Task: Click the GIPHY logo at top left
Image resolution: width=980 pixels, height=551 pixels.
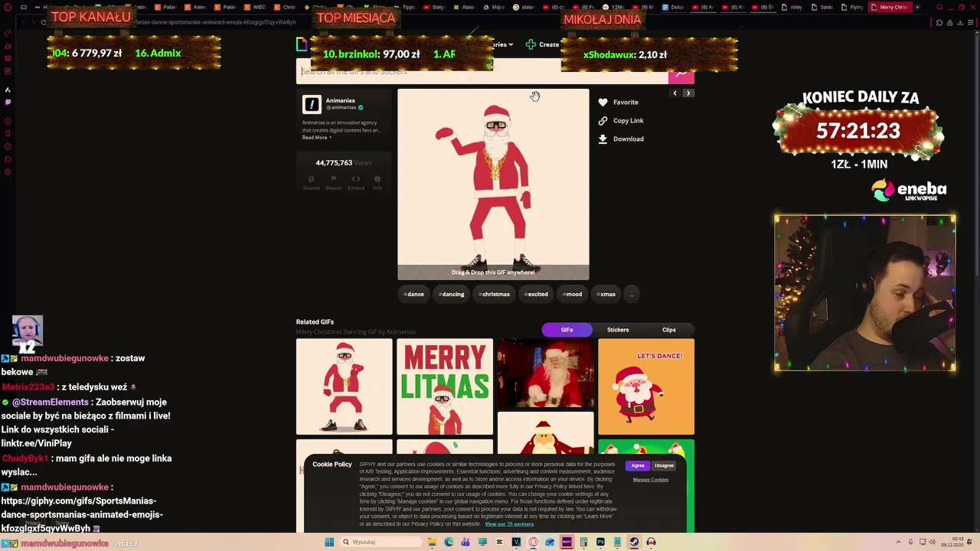Action: [302, 44]
